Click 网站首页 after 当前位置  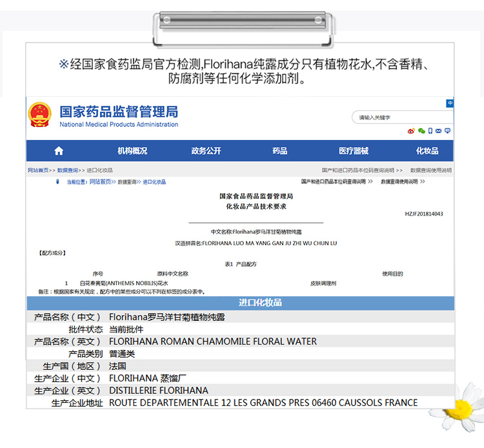(x=100, y=181)
